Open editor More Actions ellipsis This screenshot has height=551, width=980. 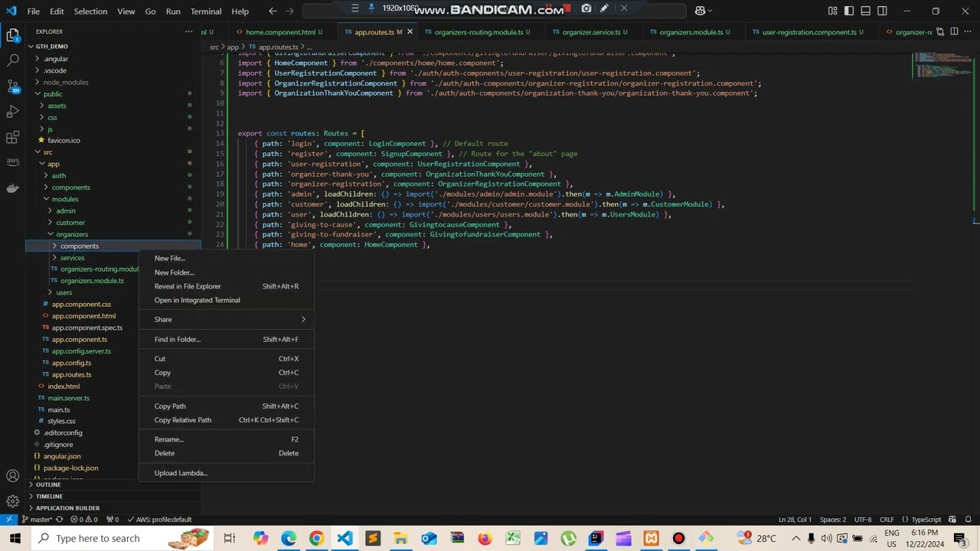click(x=969, y=31)
